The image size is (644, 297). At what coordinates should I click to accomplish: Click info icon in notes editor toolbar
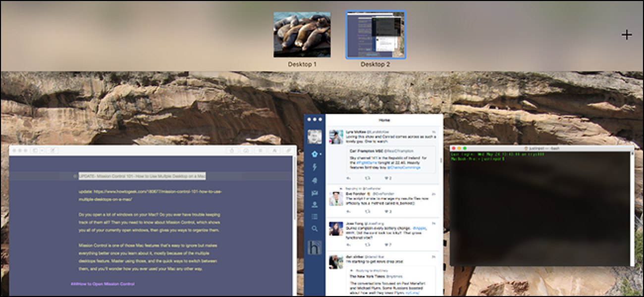[x=246, y=150]
